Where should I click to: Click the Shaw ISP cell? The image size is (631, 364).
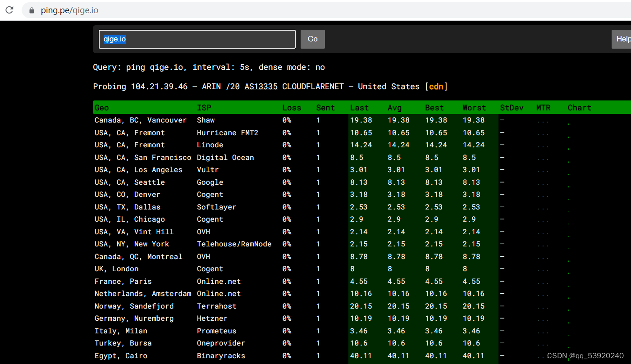pos(206,120)
